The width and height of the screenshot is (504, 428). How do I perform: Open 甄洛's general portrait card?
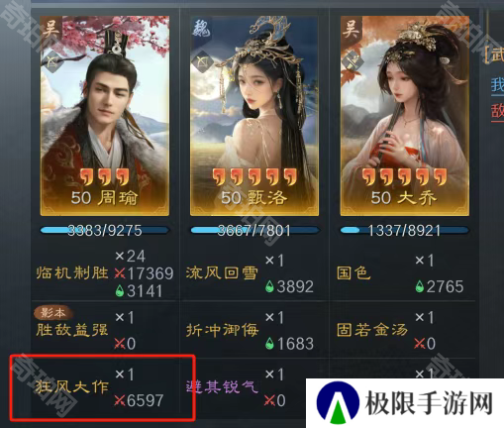254,116
